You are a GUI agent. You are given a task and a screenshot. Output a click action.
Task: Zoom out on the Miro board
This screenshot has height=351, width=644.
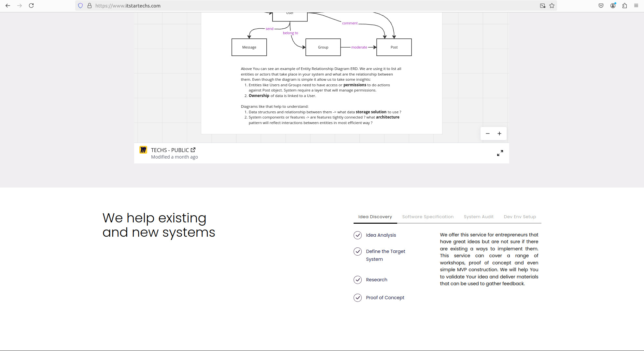coord(487,133)
